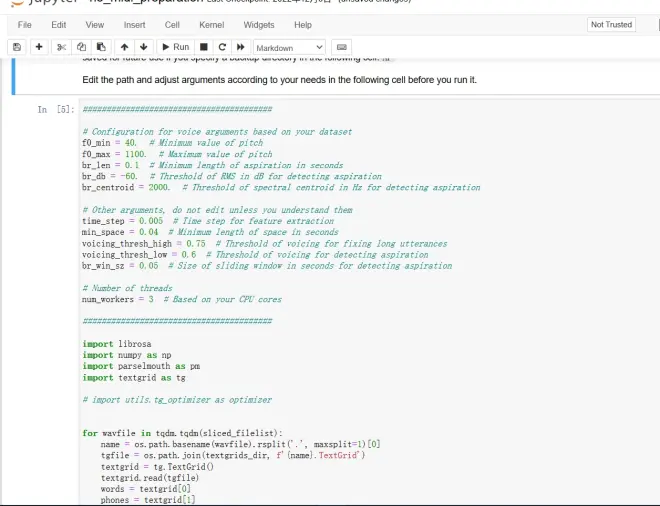Image resolution: width=660 pixels, height=506 pixels.
Task: Open the Edit menu
Action: tap(59, 25)
